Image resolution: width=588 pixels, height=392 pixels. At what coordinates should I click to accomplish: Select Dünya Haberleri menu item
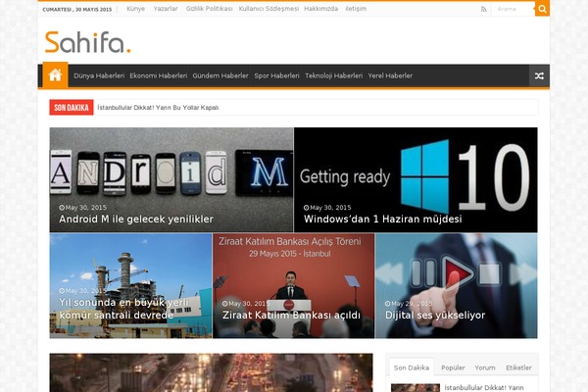99,75
